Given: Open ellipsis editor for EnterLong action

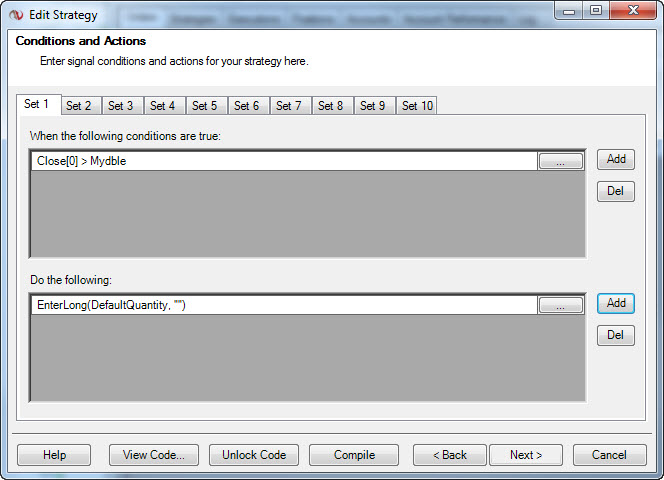Looking at the screenshot, I should point(560,305).
